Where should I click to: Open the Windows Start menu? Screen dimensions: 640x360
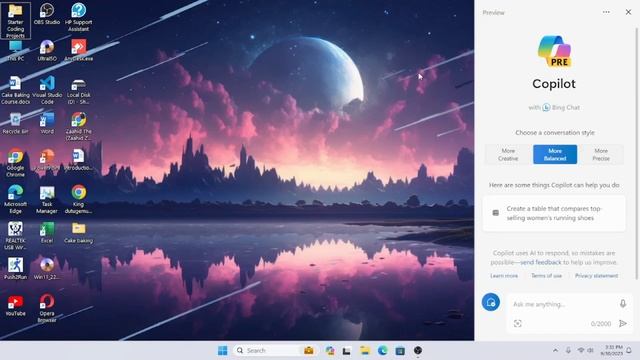[222, 351]
